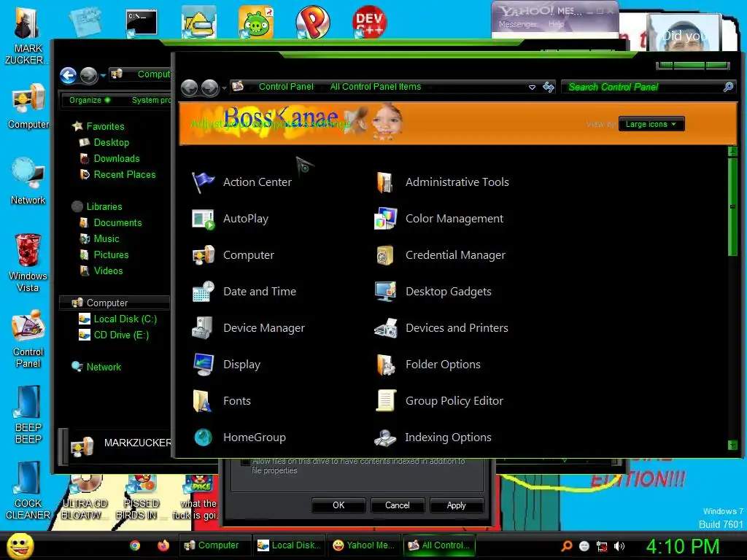Open Device Manager icon
The image size is (747, 560).
[x=203, y=328]
